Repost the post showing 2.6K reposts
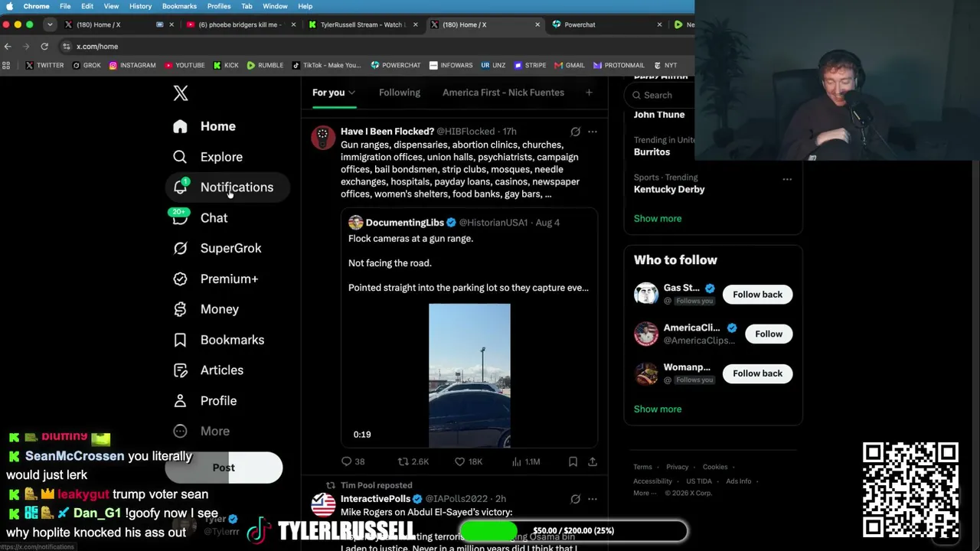This screenshot has width=980, height=551. pyautogui.click(x=413, y=461)
